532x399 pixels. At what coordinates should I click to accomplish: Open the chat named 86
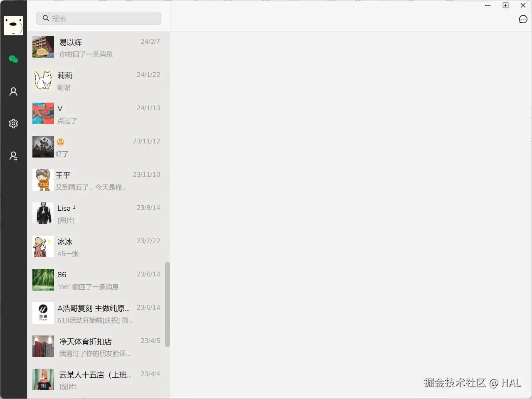(x=98, y=280)
